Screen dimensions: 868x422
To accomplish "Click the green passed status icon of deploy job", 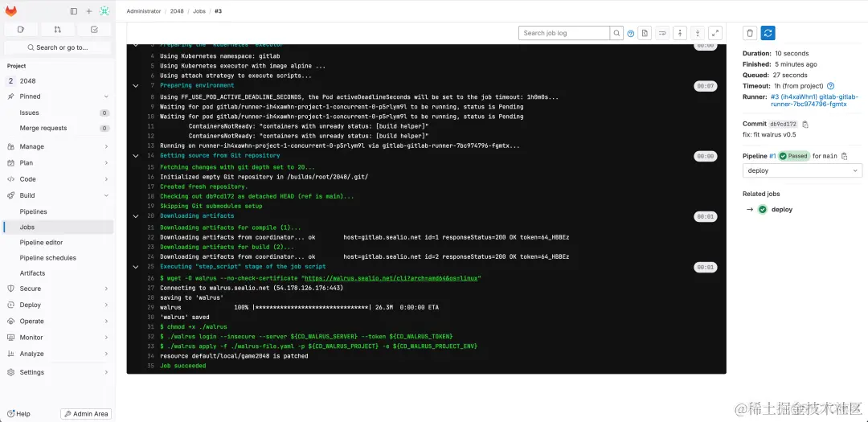I will (x=762, y=209).
